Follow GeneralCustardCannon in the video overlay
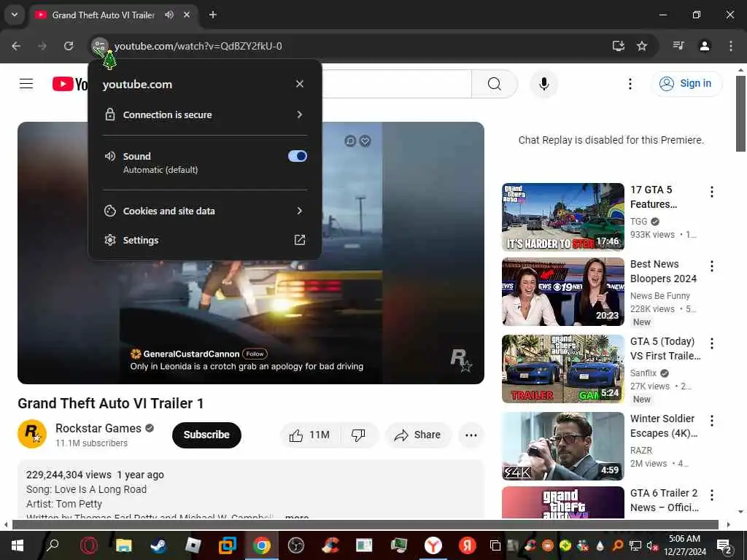The width and height of the screenshot is (747, 560). 255,354
